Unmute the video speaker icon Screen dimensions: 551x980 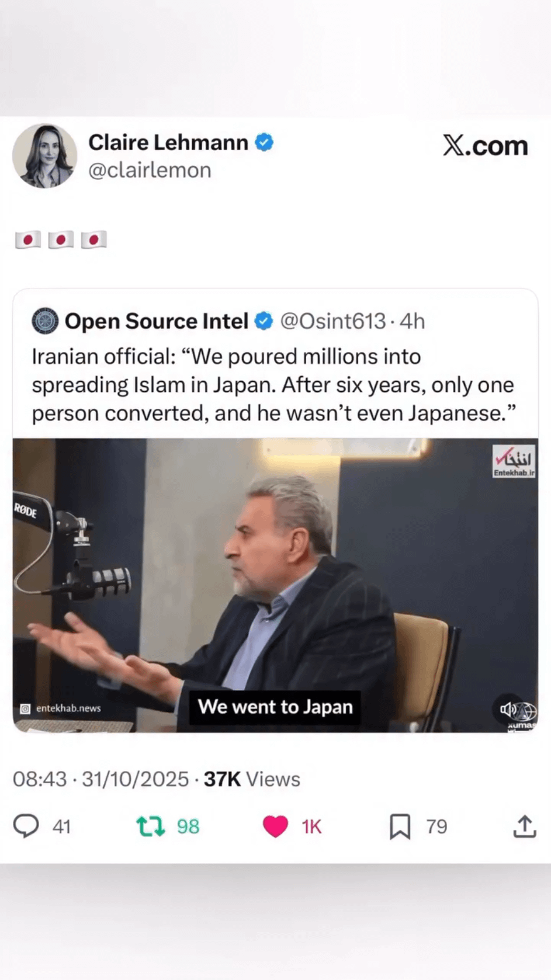point(508,710)
